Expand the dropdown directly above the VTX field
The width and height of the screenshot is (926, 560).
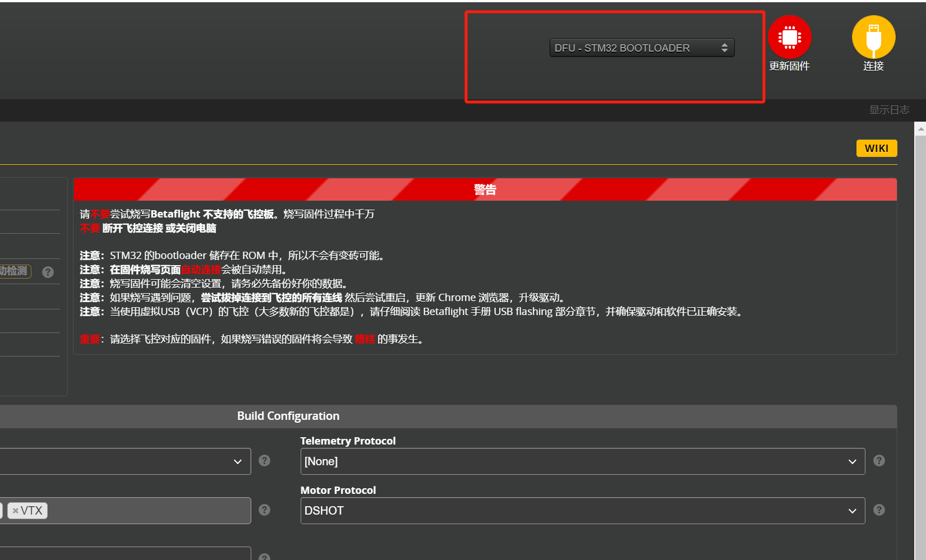pyautogui.click(x=125, y=461)
